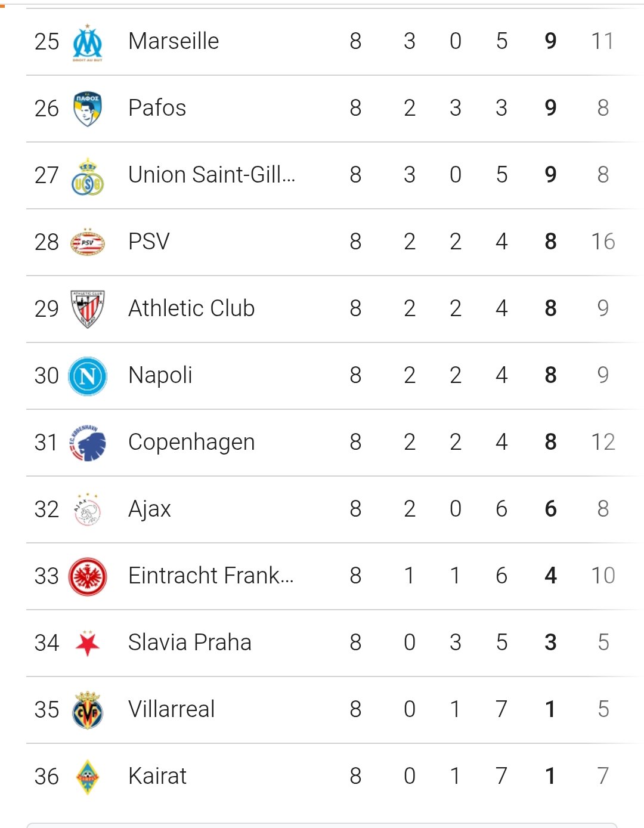The height and width of the screenshot is (828, 644).
Task: Click the Copenhagen lion crest
Action: coord(88,443)
